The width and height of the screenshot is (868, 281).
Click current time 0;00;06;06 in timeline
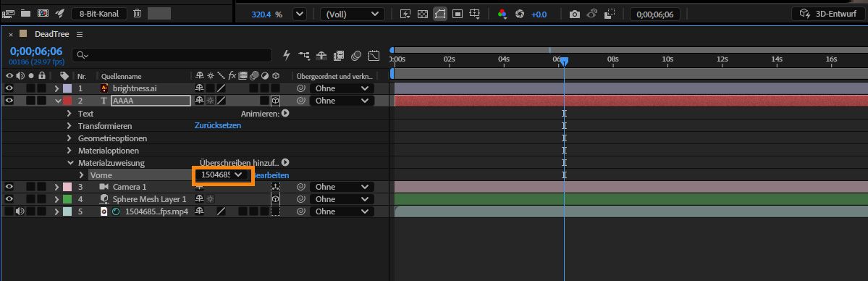(36, 51)
